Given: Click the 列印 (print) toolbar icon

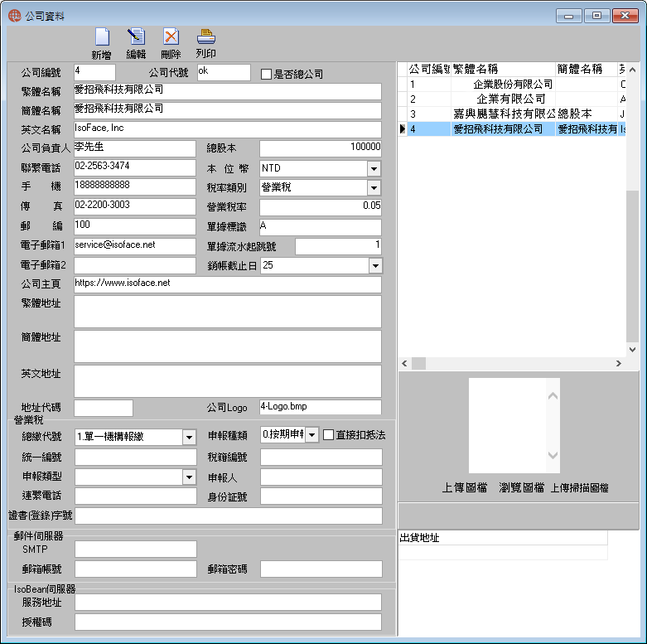Looking at the screenshot, I should click(x=205, y=43).
